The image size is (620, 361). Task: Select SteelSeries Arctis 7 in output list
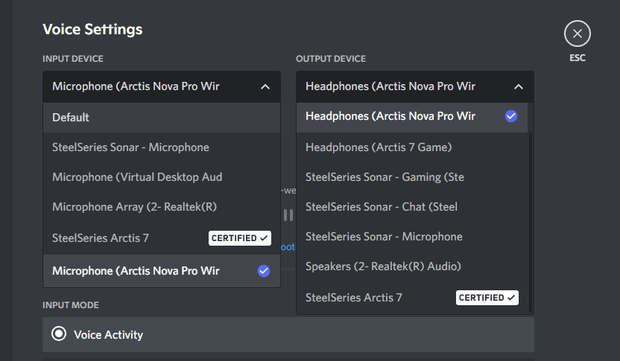(x=412, y=297)
